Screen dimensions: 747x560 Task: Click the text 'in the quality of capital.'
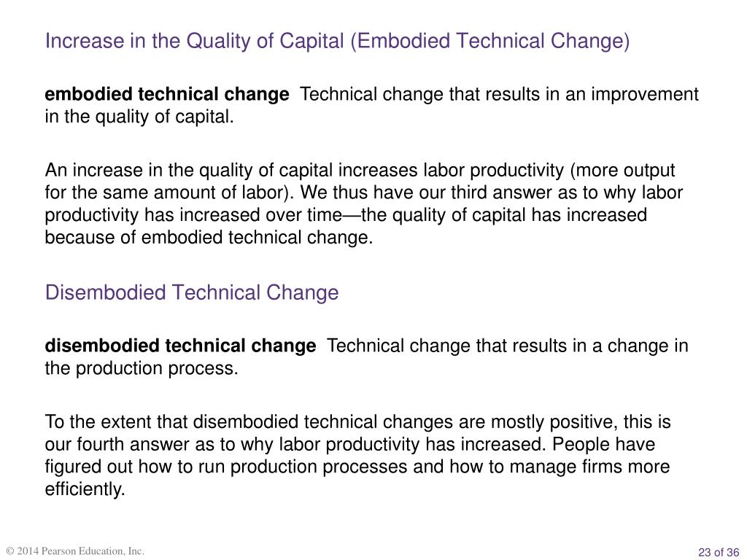coord(139,117)
